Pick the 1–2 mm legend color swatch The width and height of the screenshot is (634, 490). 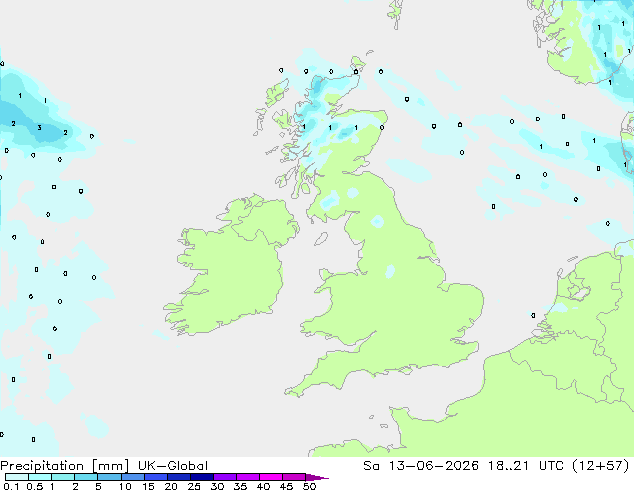(63, 477)
